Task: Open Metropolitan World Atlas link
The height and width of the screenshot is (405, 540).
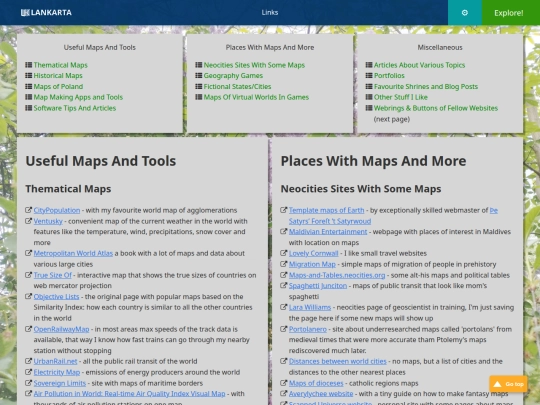Action: [73, 253]
